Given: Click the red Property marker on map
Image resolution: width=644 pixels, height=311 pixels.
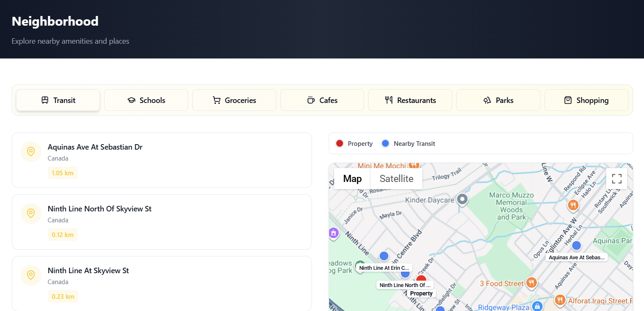Looking at the screenshot, I should pos(421,279).
